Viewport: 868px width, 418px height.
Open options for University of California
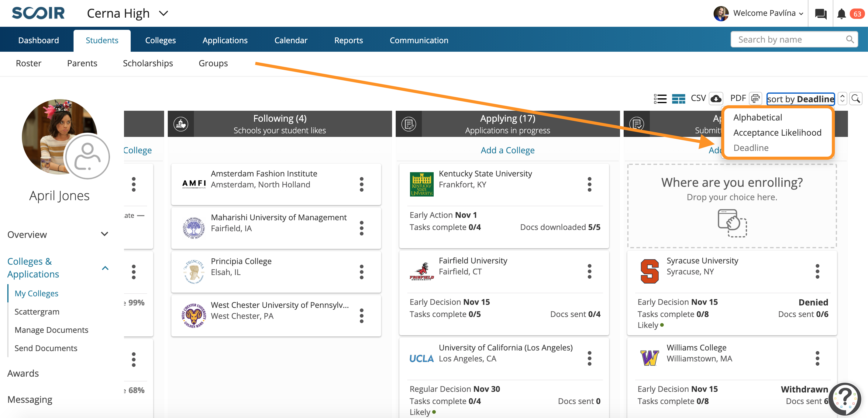point(589,358)
